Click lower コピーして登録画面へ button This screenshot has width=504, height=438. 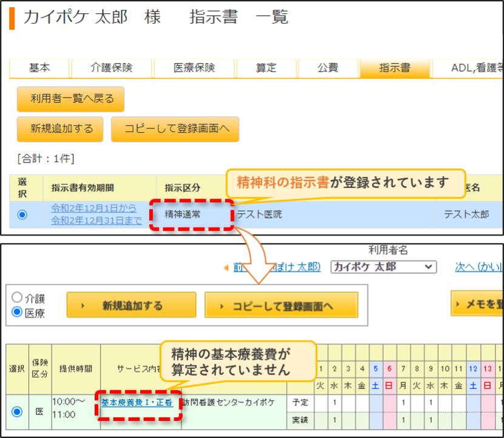tap(281, 305)
